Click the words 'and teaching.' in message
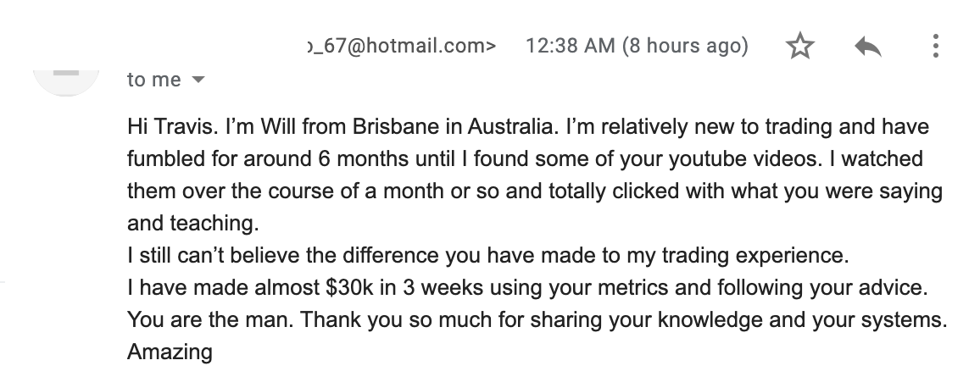Viewport: 980px width, 388px height. coord(193,223)
